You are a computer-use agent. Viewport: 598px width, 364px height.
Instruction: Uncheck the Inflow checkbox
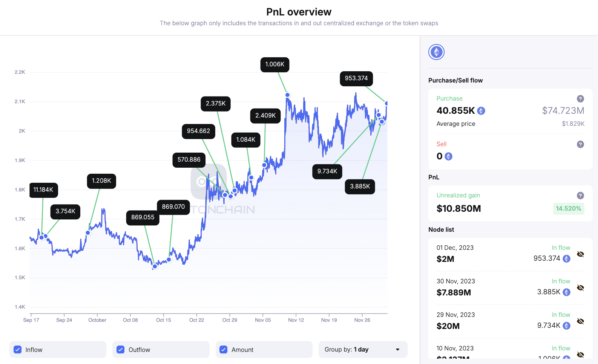click(x=18, y=350)
